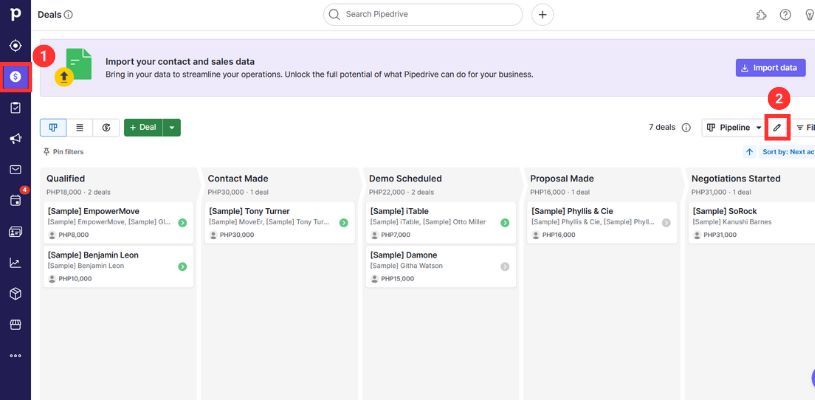815x400 pixels.
Task: Click the Pipedrive logo in sidebar
Action: point(16,14)
